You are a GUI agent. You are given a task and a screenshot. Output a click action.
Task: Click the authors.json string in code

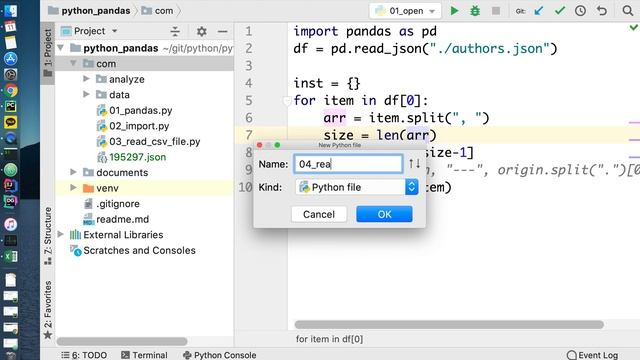point(490,49)
